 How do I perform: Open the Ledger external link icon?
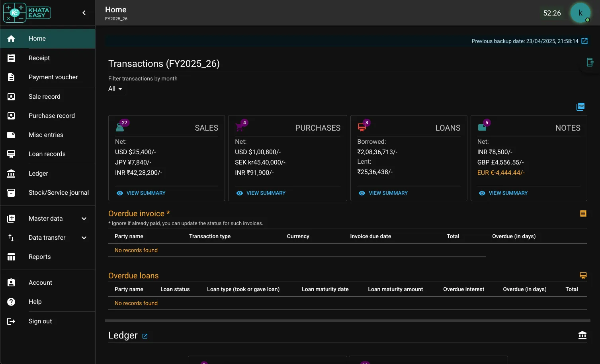click(145, 336)
